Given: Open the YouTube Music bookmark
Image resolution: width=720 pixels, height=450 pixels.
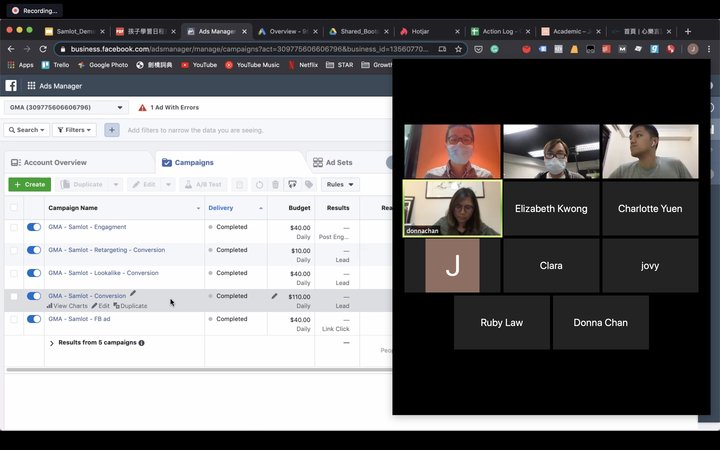Looking at the screenshot, I should [252, 65].
